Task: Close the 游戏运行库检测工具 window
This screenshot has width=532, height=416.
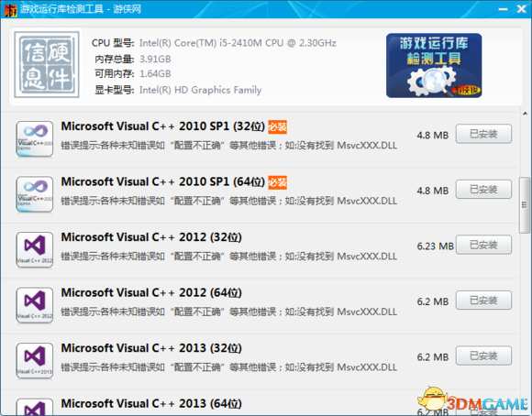Action: point(522,9)
